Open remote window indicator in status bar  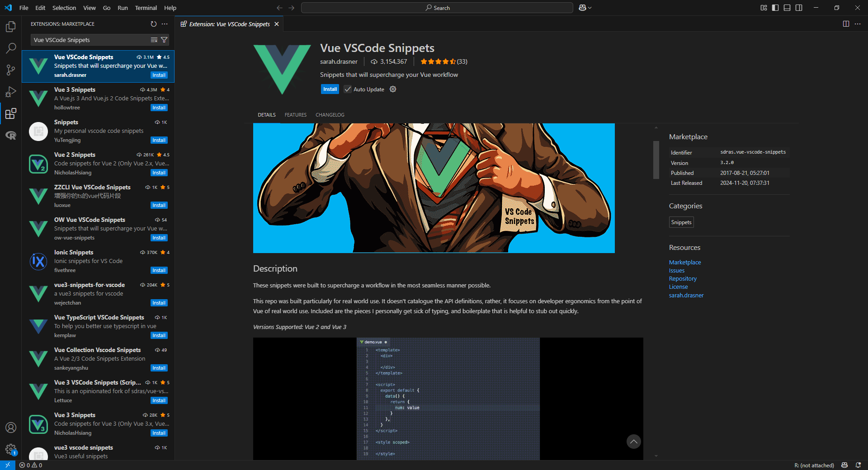click(x=7, y=465)
